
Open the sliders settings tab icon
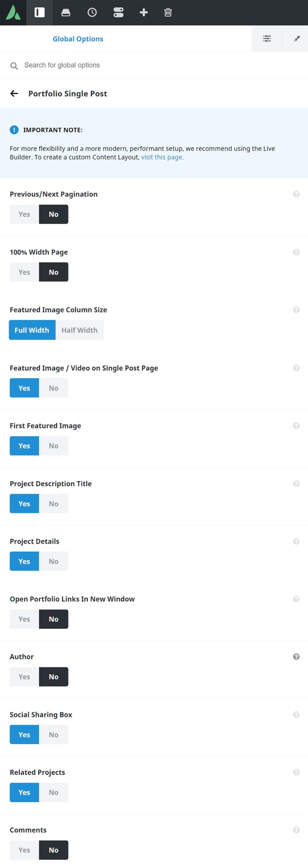tap(267, 39)
